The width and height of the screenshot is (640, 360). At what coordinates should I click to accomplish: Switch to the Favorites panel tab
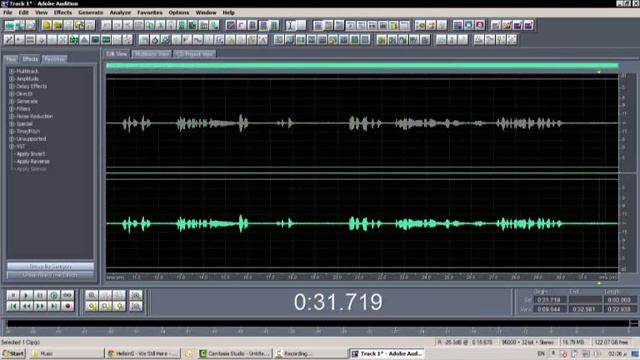coord(54,59)
